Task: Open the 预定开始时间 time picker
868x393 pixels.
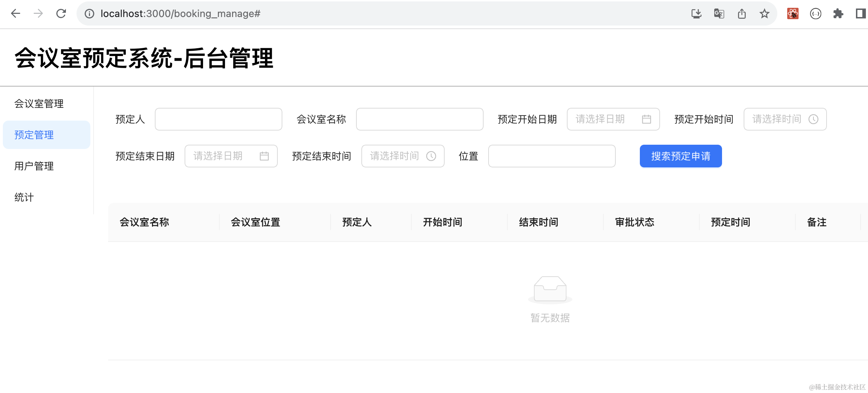Action: click(785, 119)
